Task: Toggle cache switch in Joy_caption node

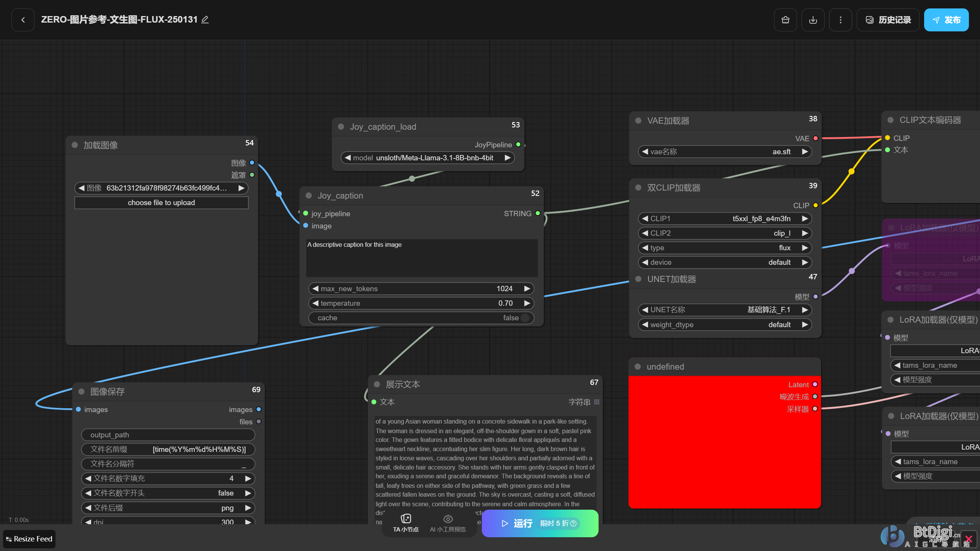Action: pos(525,318)
